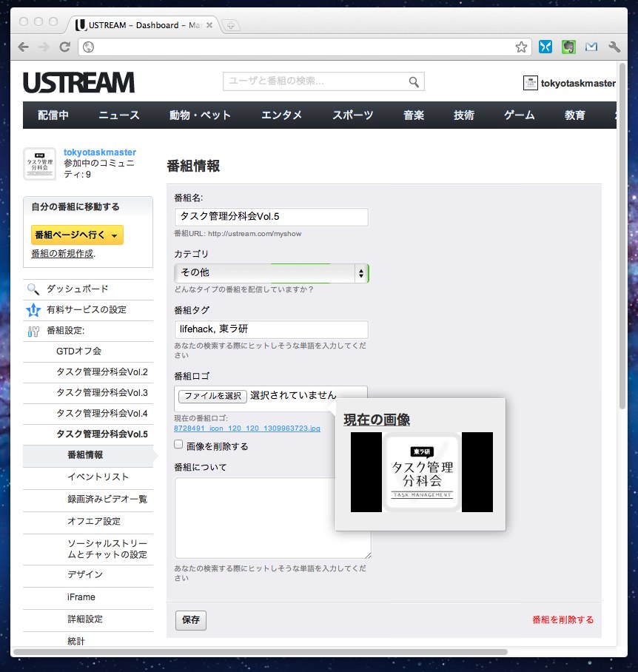Open 詳細設定 submenu item
Screen dimensions: 638x672
click(85, 619)
